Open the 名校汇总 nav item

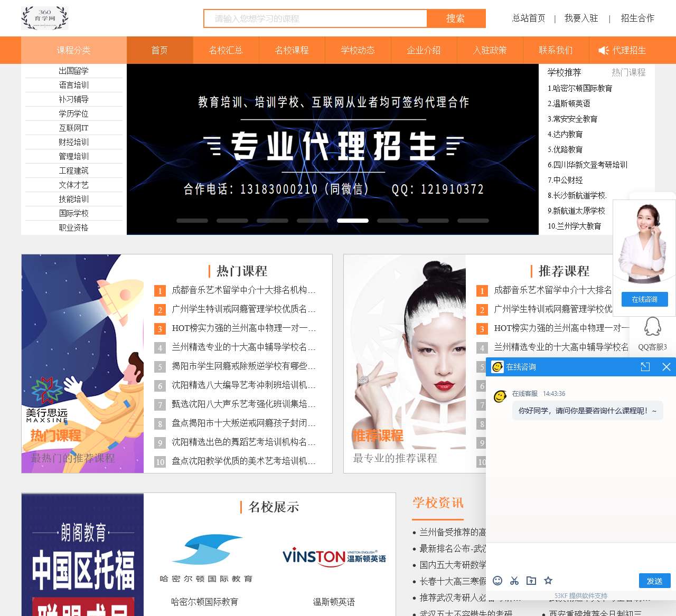pos(226,50)
